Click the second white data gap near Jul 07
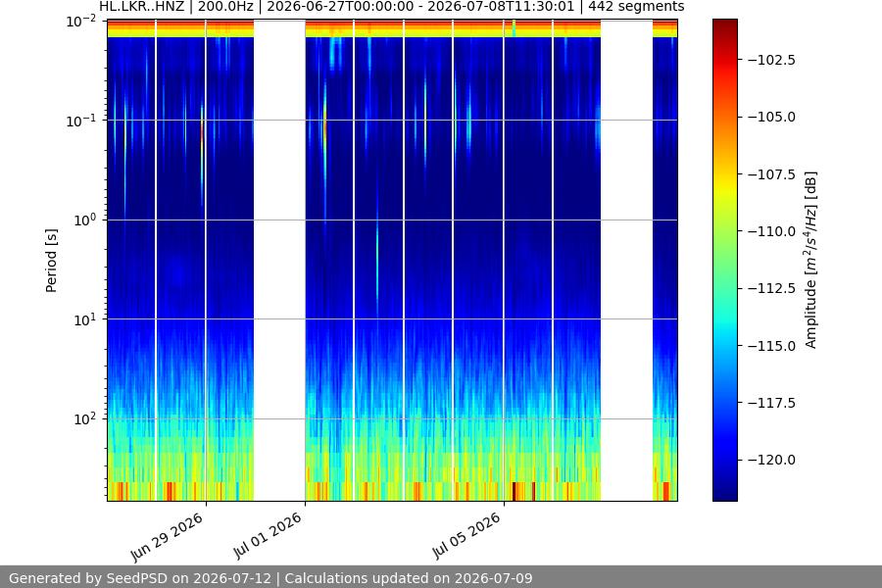The image size is (882, 588). click(x=626, y=260)
